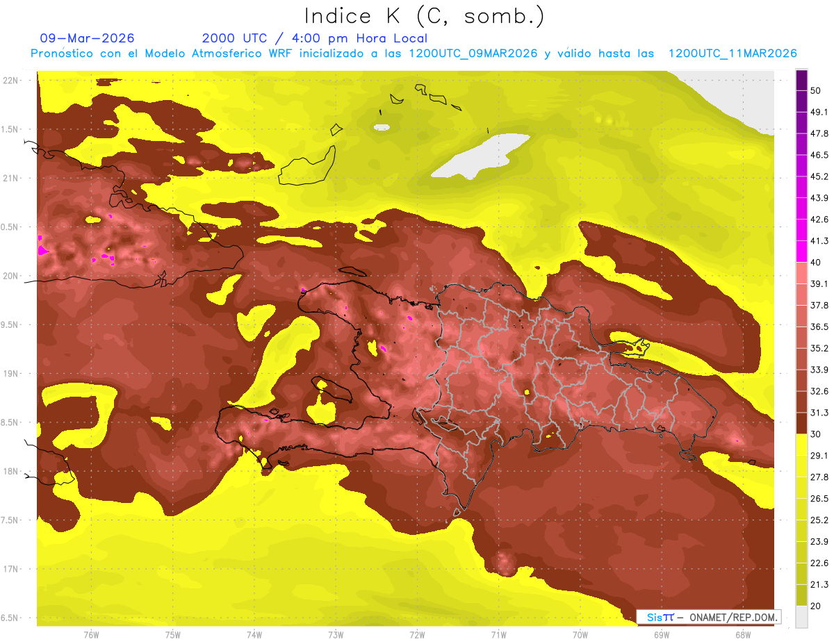Image resolution: width=834 pixels, height=644 pixels.
Task: Click the colorbar value '39.1'
Action: tap(819, 283)
